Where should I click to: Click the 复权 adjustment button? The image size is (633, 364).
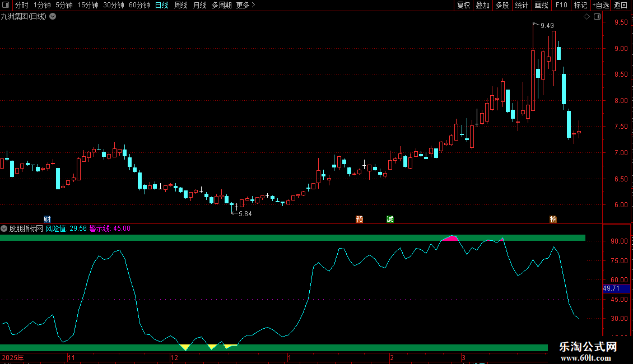[x=463, y=5]
